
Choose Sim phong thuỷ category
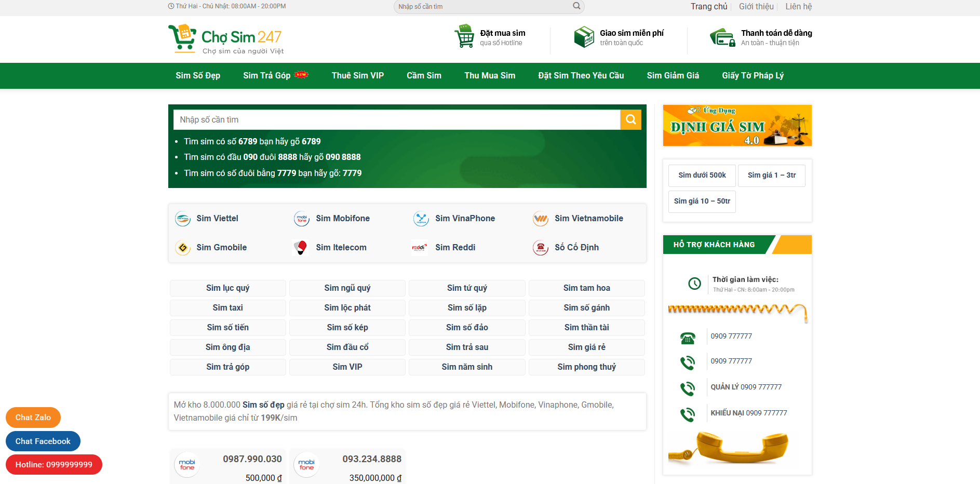point(587,367)
